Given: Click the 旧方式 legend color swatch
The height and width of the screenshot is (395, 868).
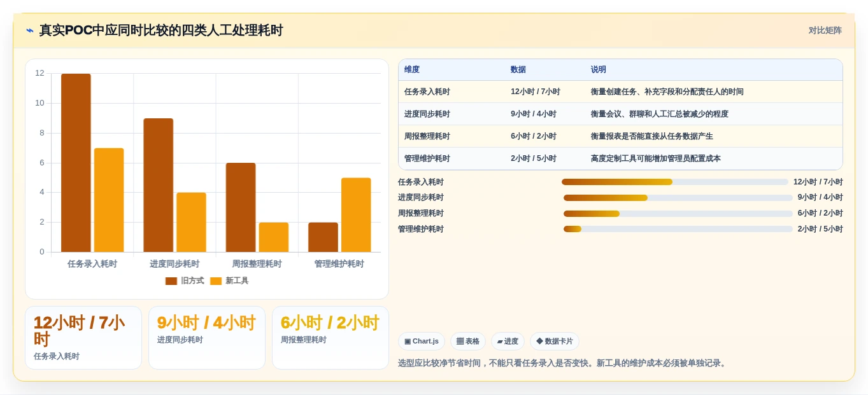Looking at the screenshot, I should pos(171,281).
